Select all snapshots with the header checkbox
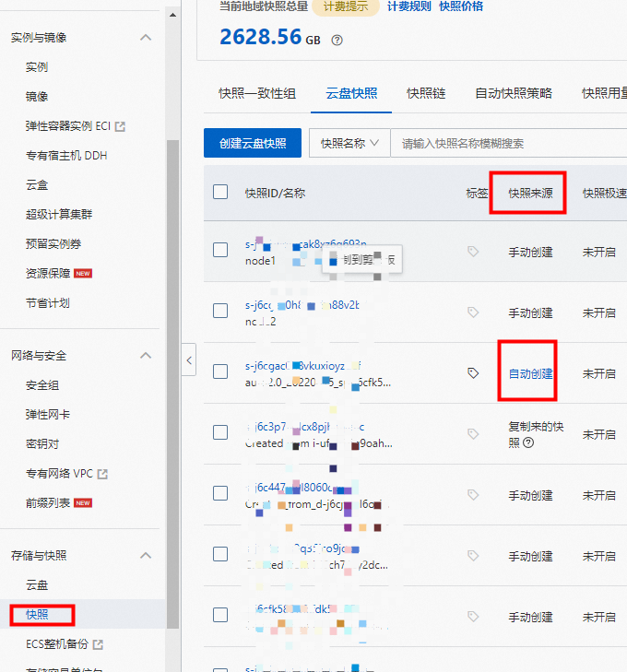Image resolution: width=627 pixels, height=672 pixels. tap(220, 192)
